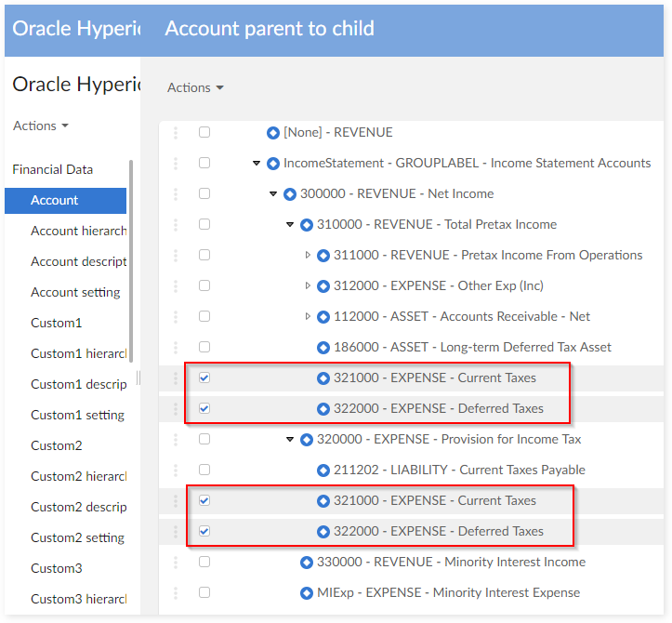Go to Custom2 in the left navigation
This screenshot has width=672, height=623.
[x=56, y=445]
